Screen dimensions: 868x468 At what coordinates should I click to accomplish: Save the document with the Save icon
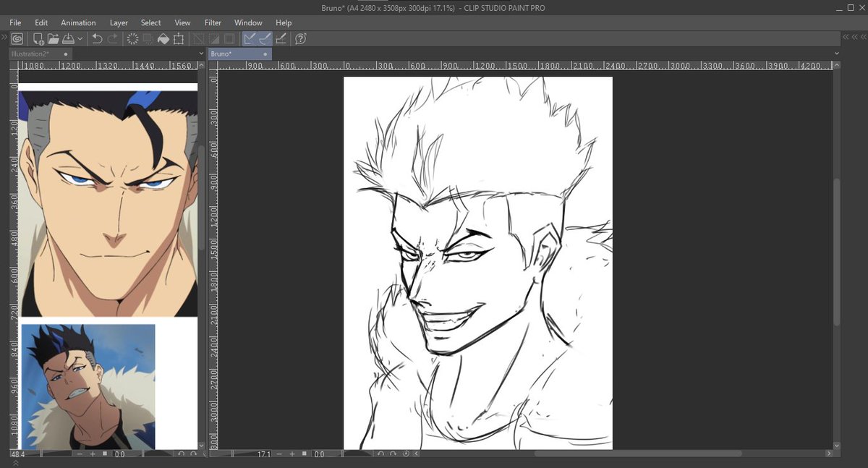(x=67, y=38)
